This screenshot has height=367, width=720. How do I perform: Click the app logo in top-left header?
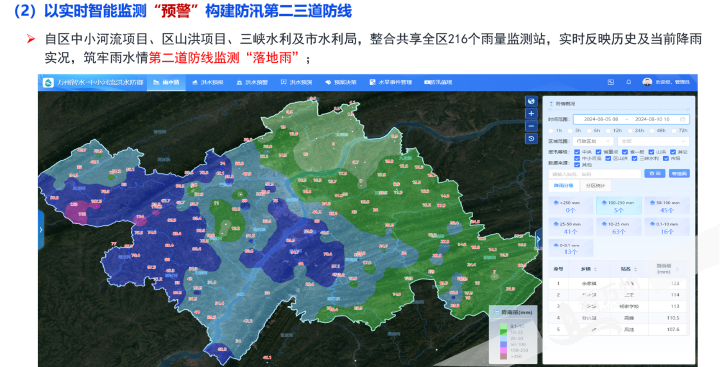(x=48, y=83)
